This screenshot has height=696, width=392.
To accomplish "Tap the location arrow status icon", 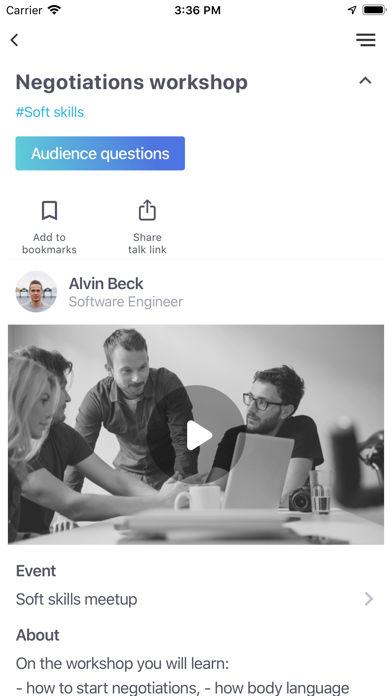I will pos(352,10).
